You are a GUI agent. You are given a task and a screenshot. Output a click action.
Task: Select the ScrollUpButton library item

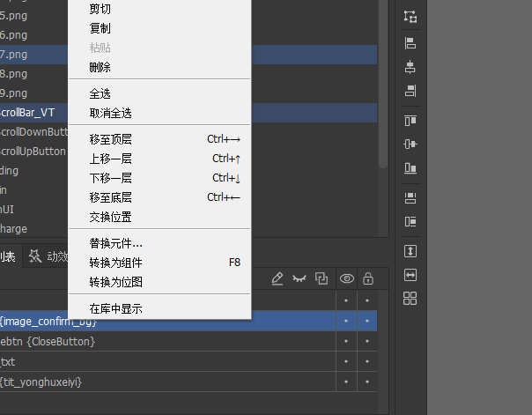pyautogui.click(x=34, y=151)
